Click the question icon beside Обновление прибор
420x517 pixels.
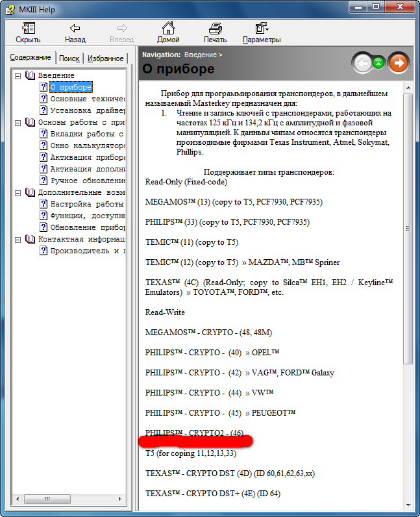click(43, 227)
